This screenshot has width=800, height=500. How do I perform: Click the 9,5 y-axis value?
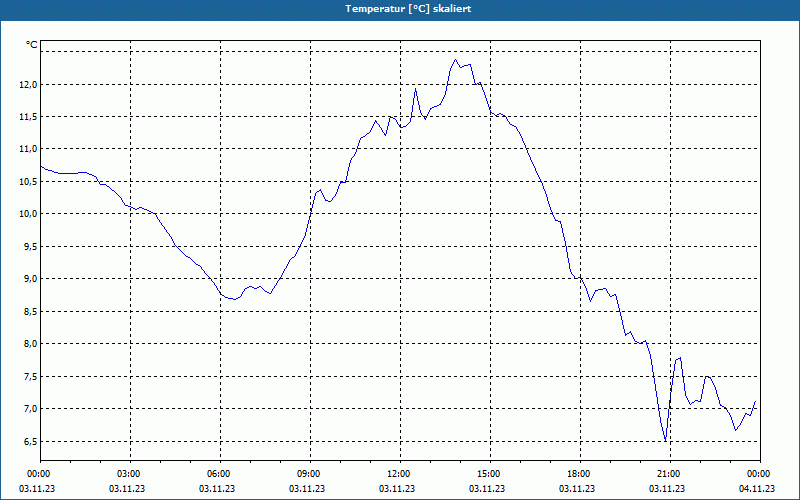pyautogui.click(x=31, y=246)
